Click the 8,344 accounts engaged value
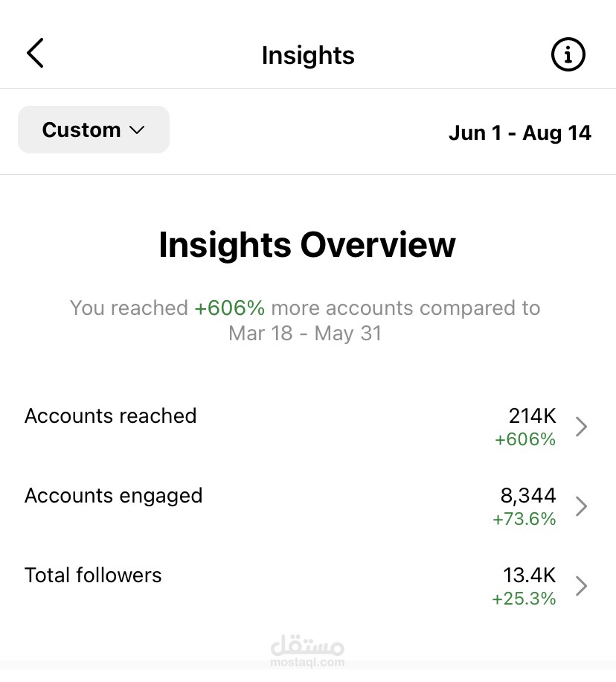Viewport: 616px width, 682px height. click(x=528, y=496)
